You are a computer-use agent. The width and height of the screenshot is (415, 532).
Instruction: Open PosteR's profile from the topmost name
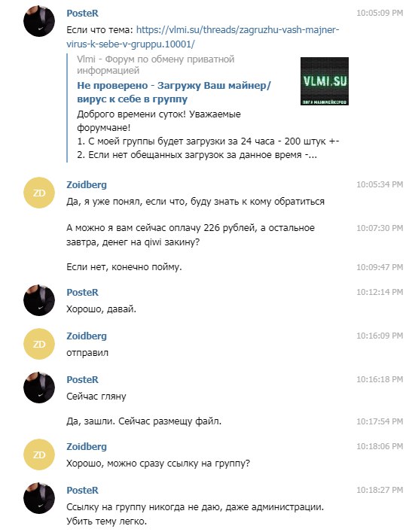(x=83, y=13)
